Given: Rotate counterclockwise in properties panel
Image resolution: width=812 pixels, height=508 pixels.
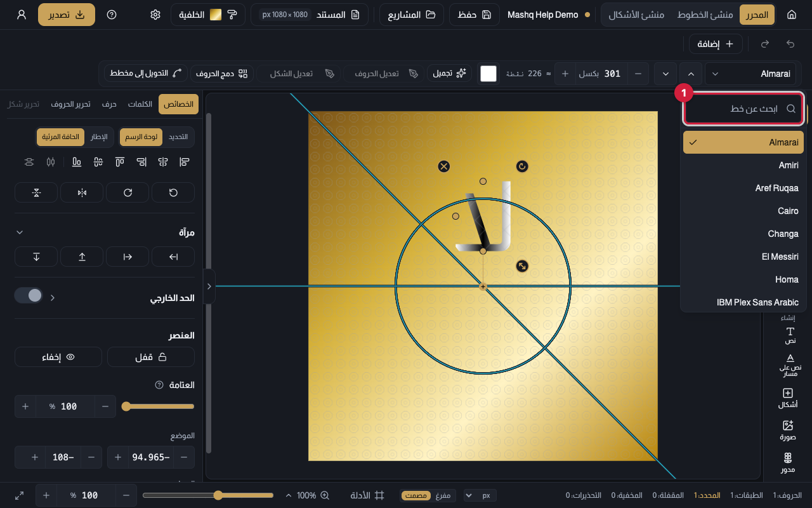Looking at the screenshot, I should tap(173, 192).
